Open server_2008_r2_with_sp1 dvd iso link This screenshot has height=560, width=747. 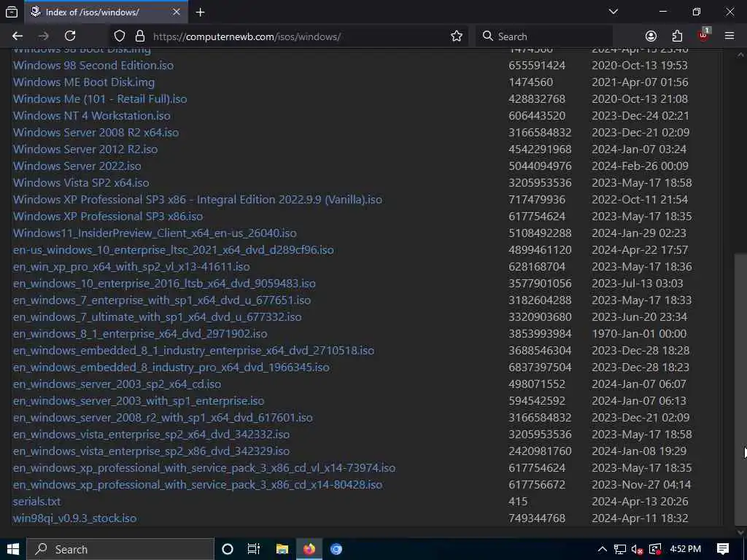(163, 418)
